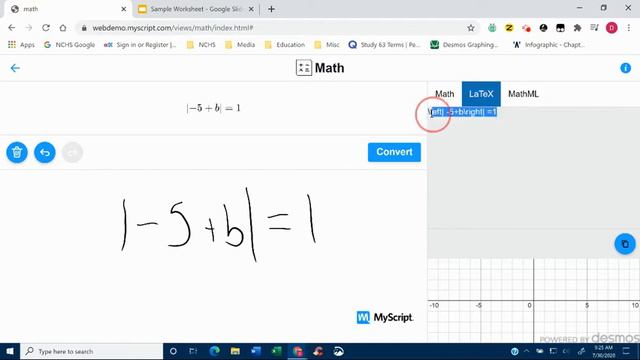Open the Desmos Graphing bookmark
Image resolution: width=640 pixels, height=360 pixels.
coord(464,44)
